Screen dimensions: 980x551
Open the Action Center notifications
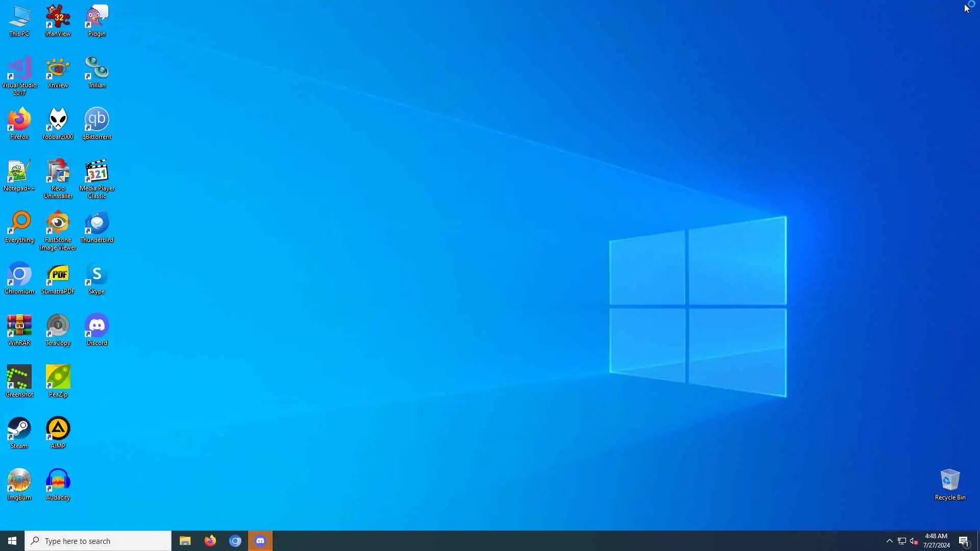click(x=964, y=541)
